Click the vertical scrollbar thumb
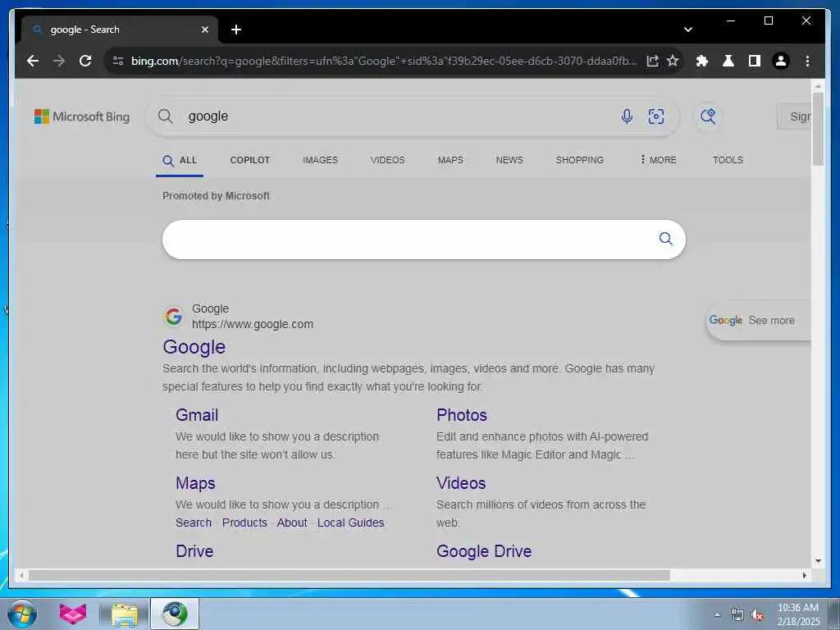 click(x=818, y=129)
